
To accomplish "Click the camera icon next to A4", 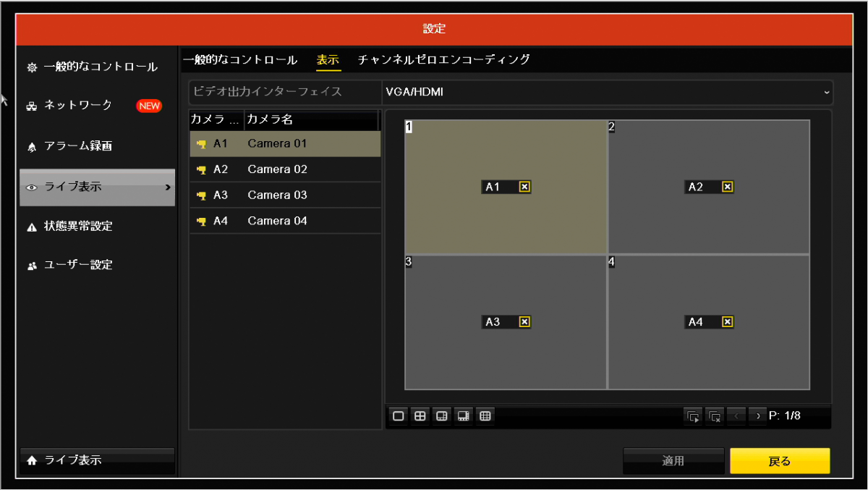I will coord(202,221).
